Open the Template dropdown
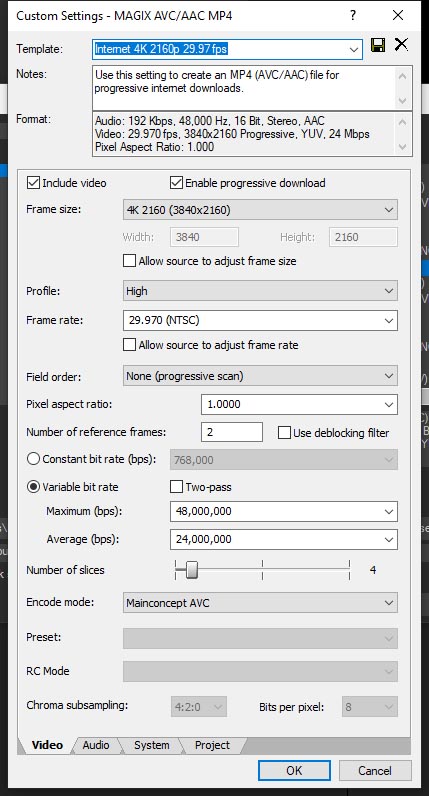This screenshot has height=796, width=429. coord(354,49)
